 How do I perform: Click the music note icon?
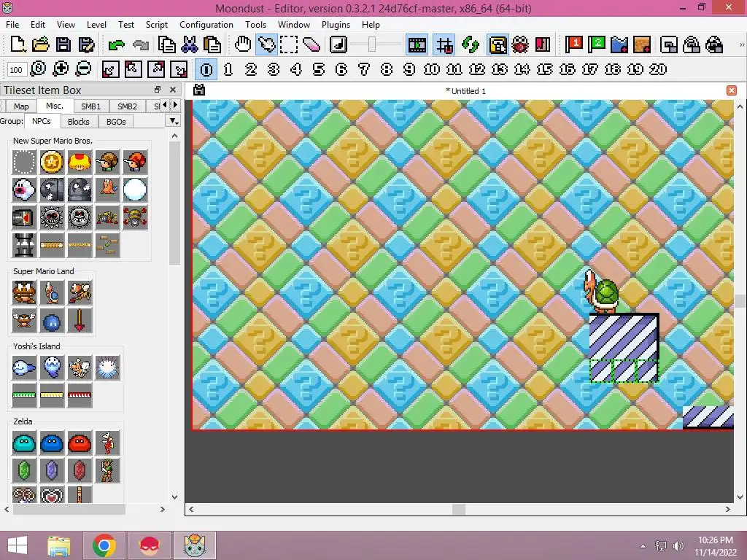click(338, 44)
